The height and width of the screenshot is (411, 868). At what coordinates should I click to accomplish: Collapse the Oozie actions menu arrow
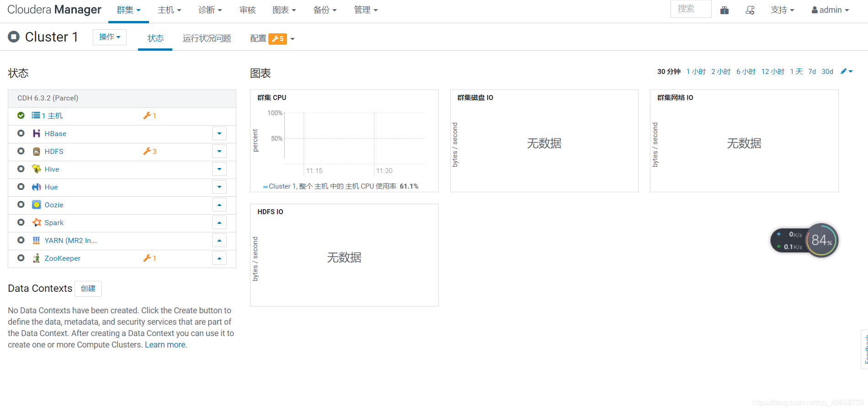[x=219, y=205]
